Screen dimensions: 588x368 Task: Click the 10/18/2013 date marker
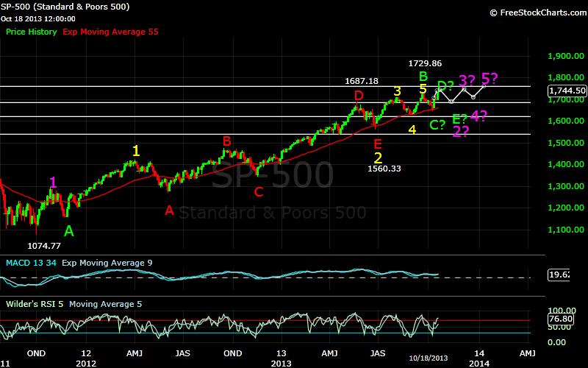point(429,358)
